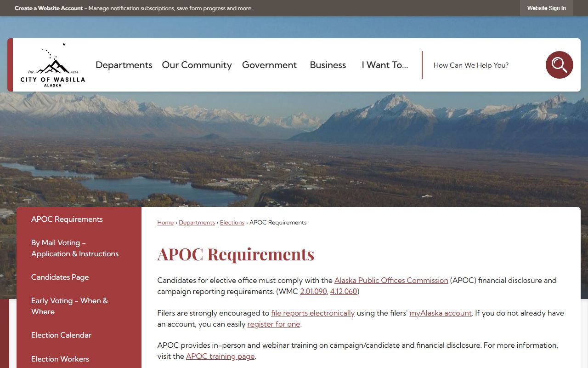Viewport: 588px width, 368px height.
Task: Open Alaska Public Offices Commission link
Action: pos(391,280)
